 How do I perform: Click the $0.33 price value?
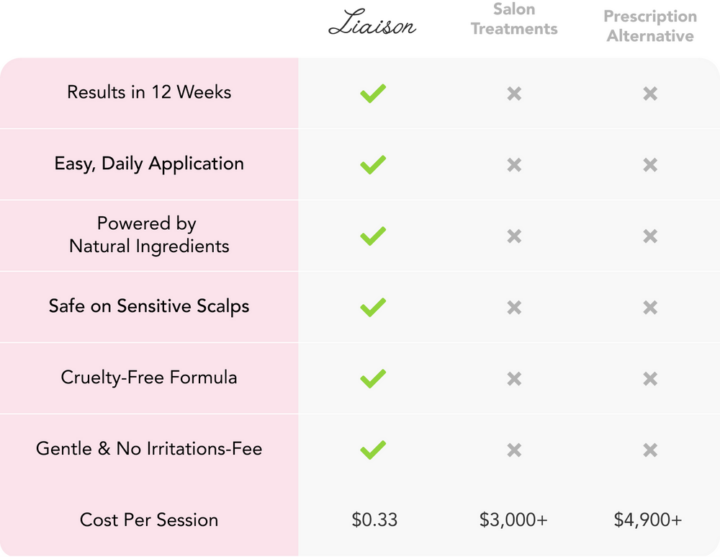[373, 520]
